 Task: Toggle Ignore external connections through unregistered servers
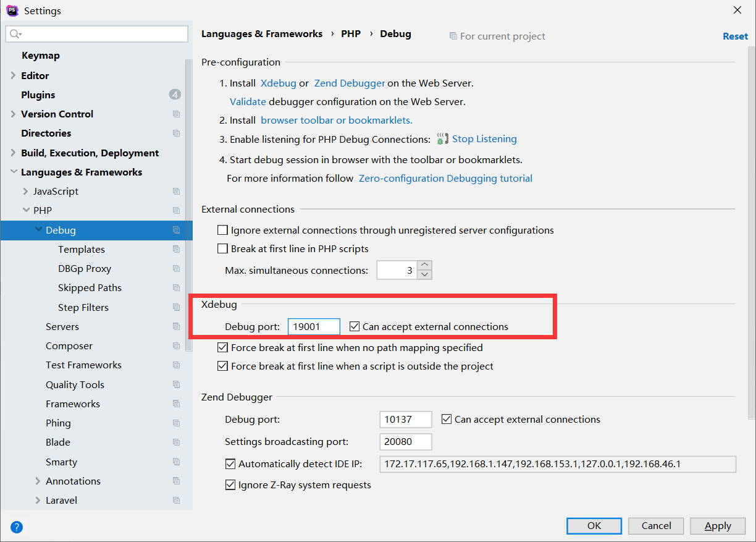(223, 231)
